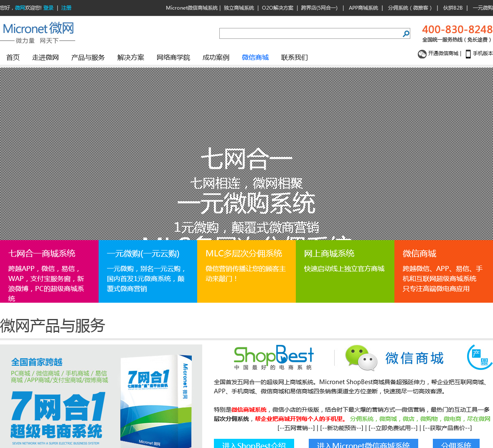Viewport: 493px width, 448px height.
Task: Select the orange 微信商城 tile
Action: (x=444, y=271)
